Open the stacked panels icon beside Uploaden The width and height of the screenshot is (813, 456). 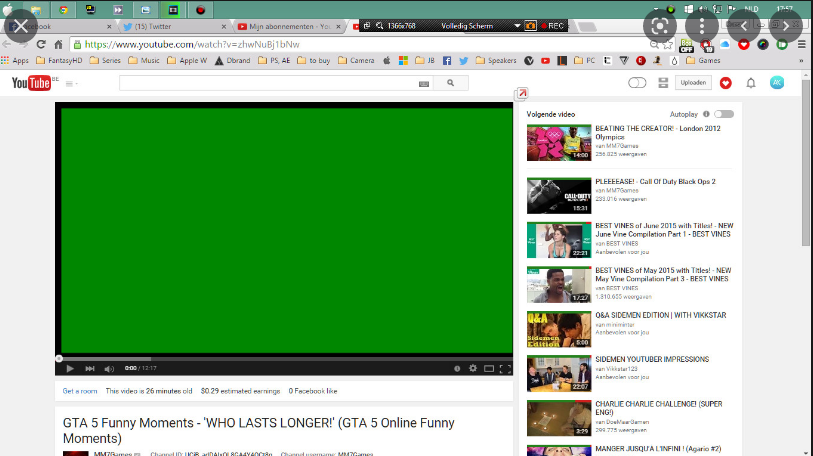point(663,83)
